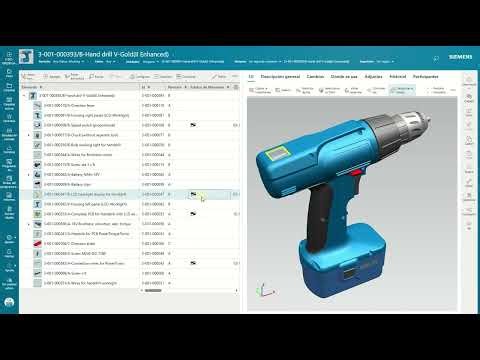Click the Hand drill thumbnail in header
The width and height of the screenshot is (480, 360).
[26, 57]
